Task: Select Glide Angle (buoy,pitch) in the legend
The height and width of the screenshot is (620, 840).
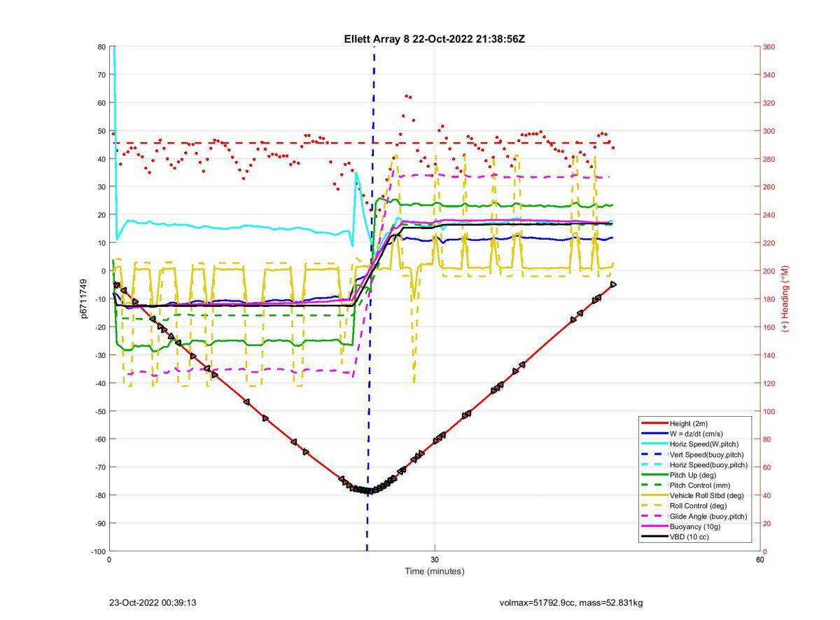Action: coord(708,516)
